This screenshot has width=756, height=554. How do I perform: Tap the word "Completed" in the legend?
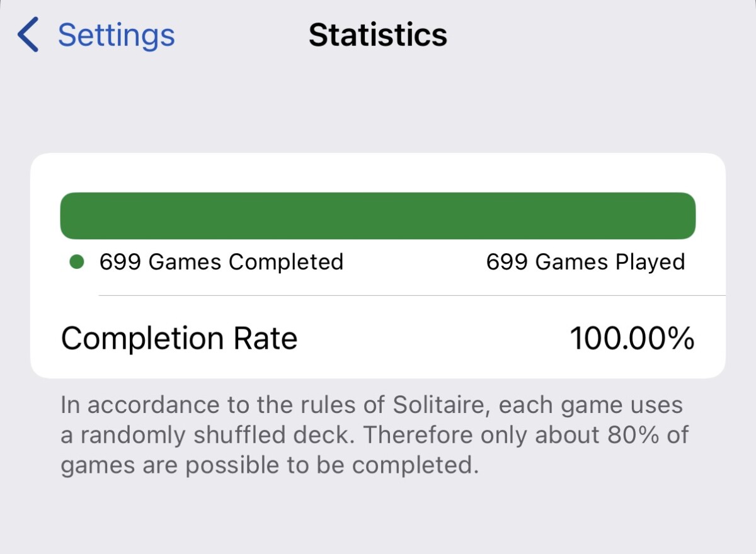coord(286,262)
